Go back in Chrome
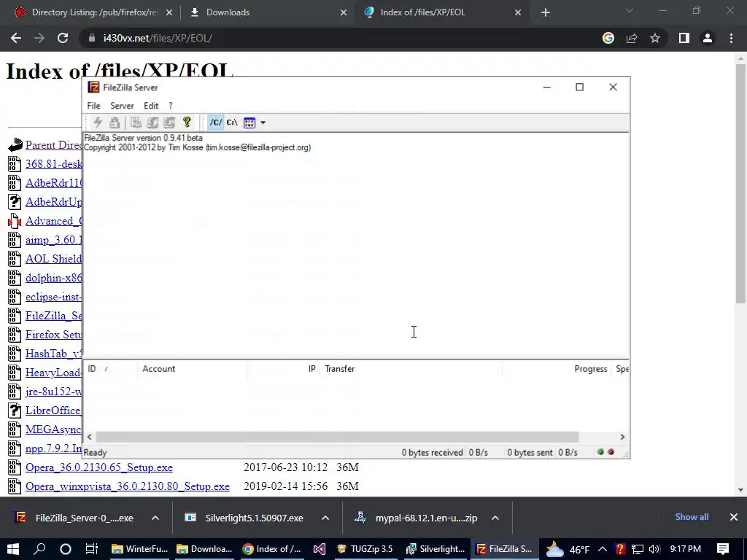Screen dimensions: 747x560 click(16, 38)
